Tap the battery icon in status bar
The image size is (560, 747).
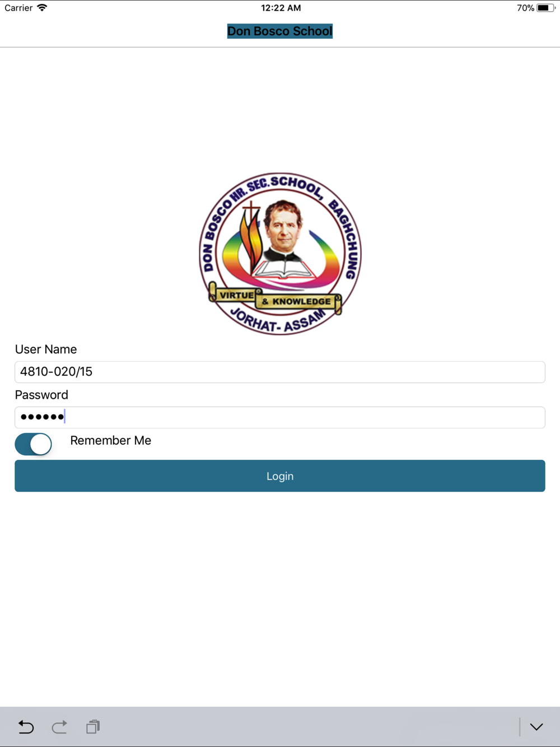click(x=546, y=8)
